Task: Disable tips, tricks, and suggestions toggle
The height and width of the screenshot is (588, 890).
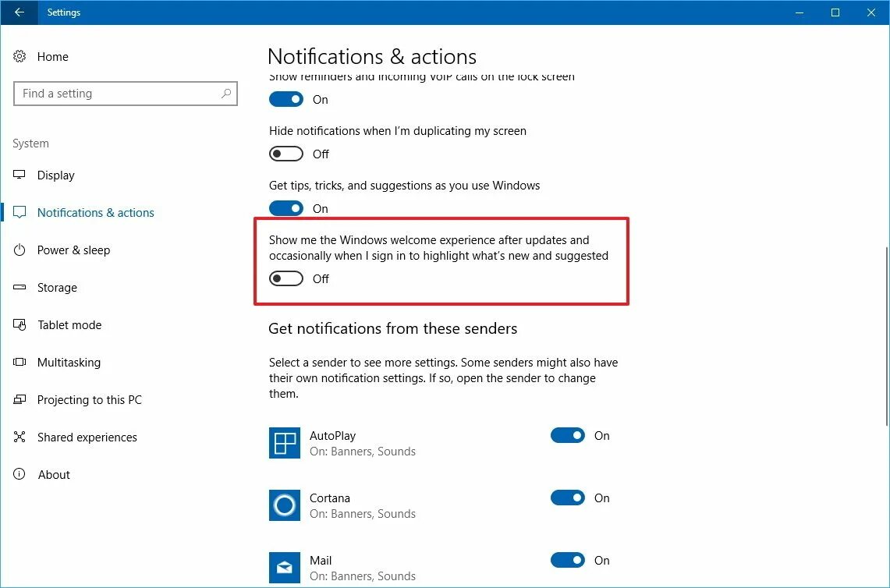Action: (x=286, y=208)
